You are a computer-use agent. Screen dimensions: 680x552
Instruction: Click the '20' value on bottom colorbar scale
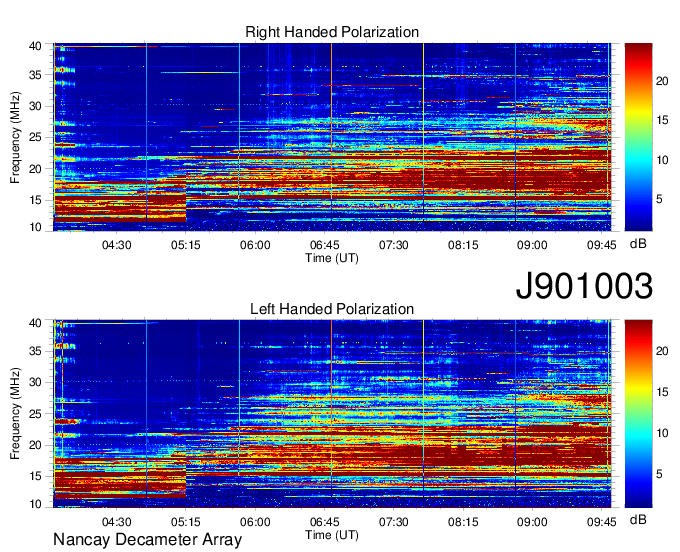(x=662, y=351)
